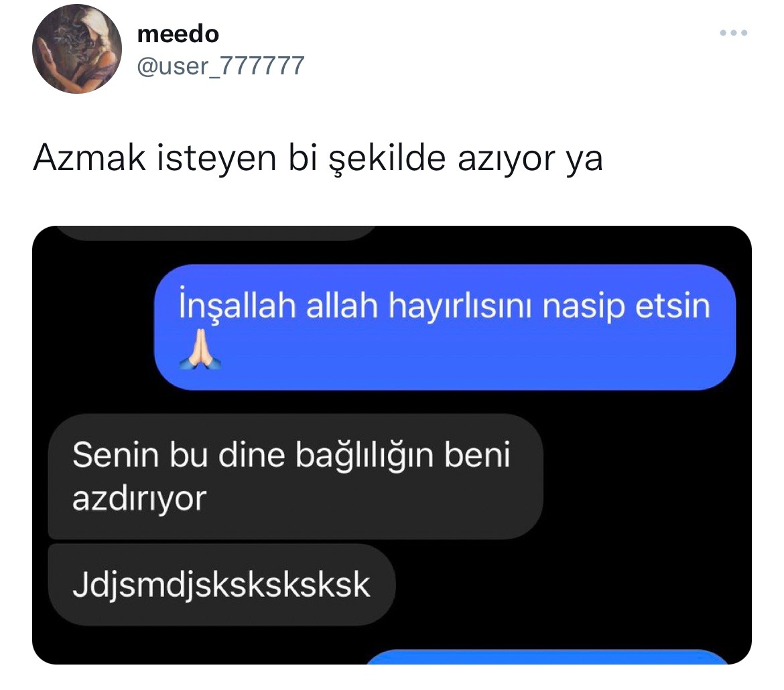Click the partly visible blue bubble at bottom
The image size is (784, 690).
547,657
